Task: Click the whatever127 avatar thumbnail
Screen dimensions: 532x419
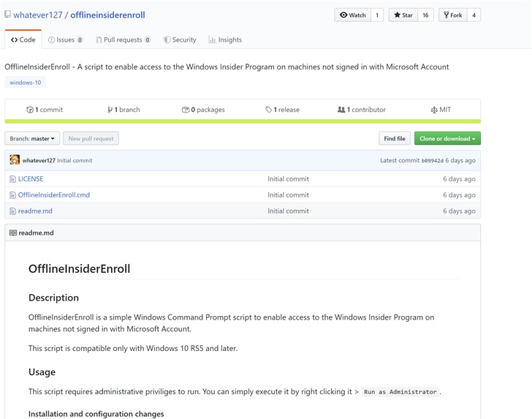Action: coord(15,160)
